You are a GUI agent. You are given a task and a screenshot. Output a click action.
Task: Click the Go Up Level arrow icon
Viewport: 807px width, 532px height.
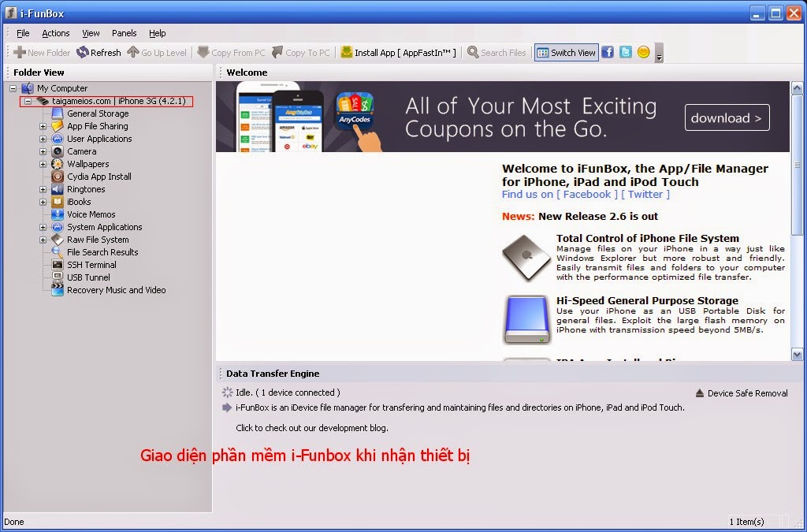tap(133, 52)
